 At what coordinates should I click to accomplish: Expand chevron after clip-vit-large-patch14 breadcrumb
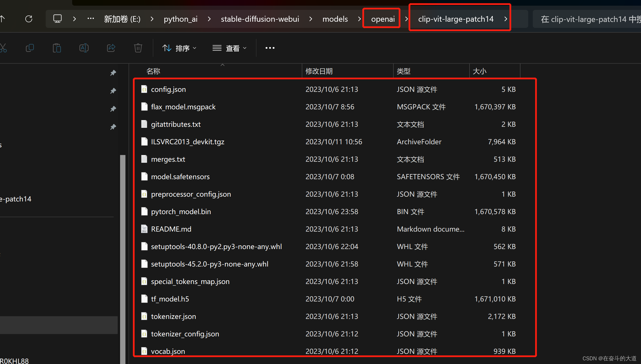(x=506, y=19)
